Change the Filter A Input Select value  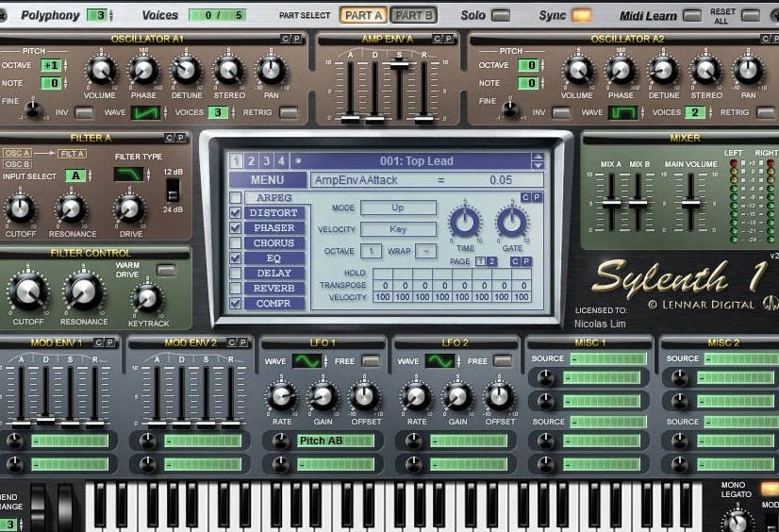(90, 175)
